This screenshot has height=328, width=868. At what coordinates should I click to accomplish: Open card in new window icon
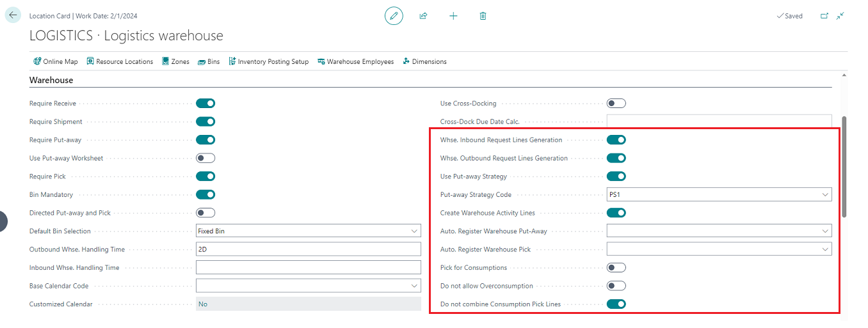tap(824, 16)
